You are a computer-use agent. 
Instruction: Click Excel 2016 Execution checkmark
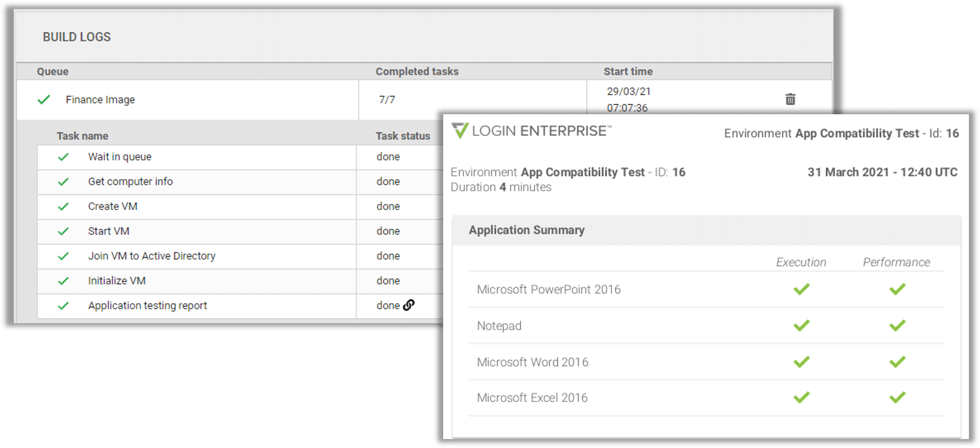click(x=802, y=397)
